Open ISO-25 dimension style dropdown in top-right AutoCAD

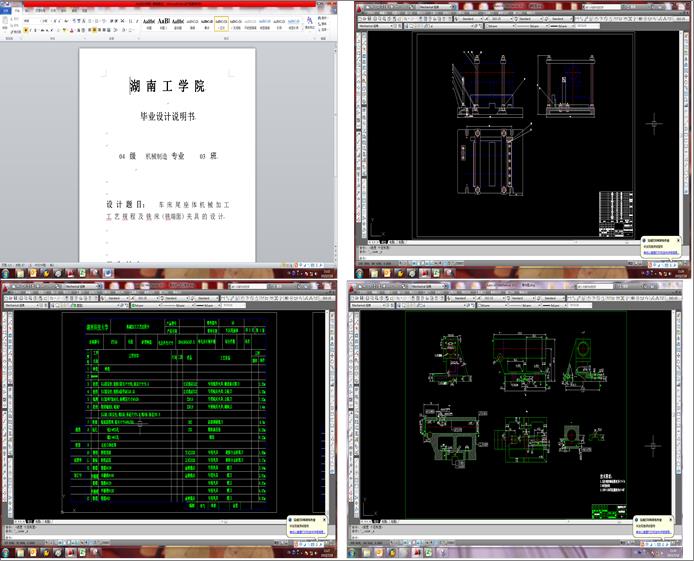[499, 19]
